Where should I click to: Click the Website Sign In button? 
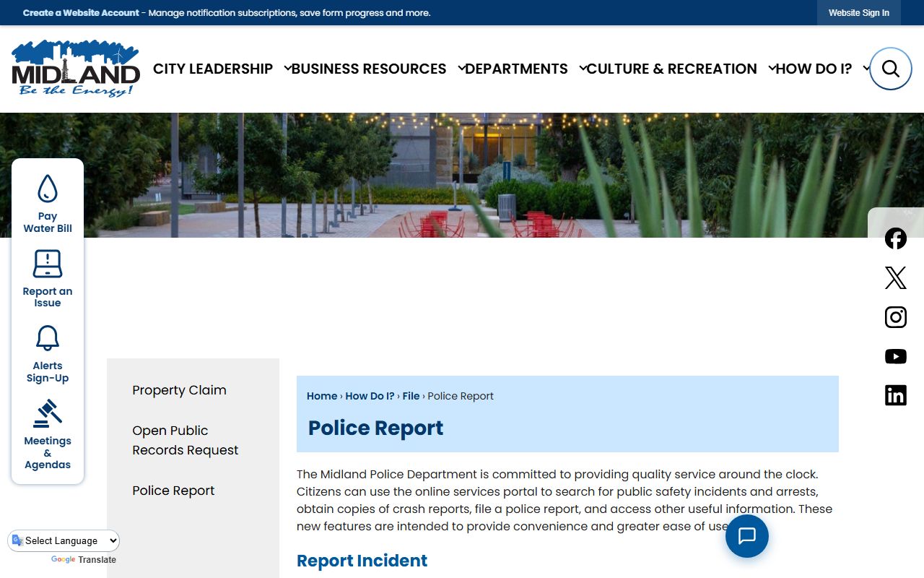(859, 13)
